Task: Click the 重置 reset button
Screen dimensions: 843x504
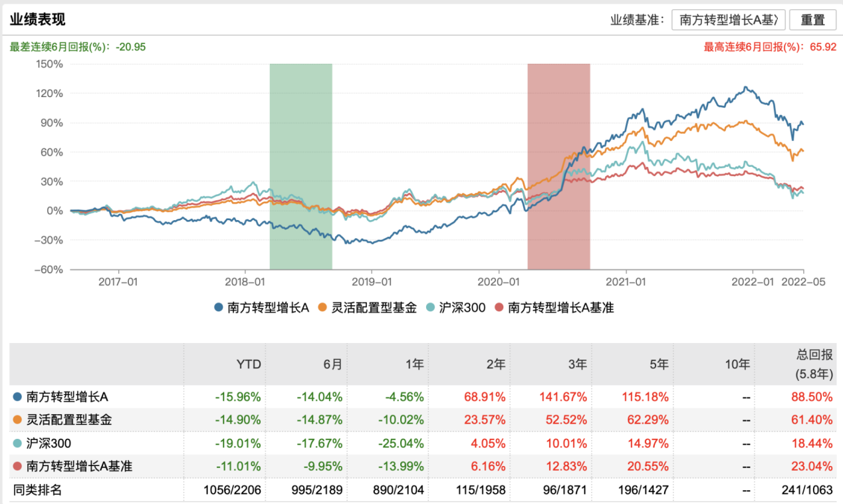Action: tap(812, 20)
